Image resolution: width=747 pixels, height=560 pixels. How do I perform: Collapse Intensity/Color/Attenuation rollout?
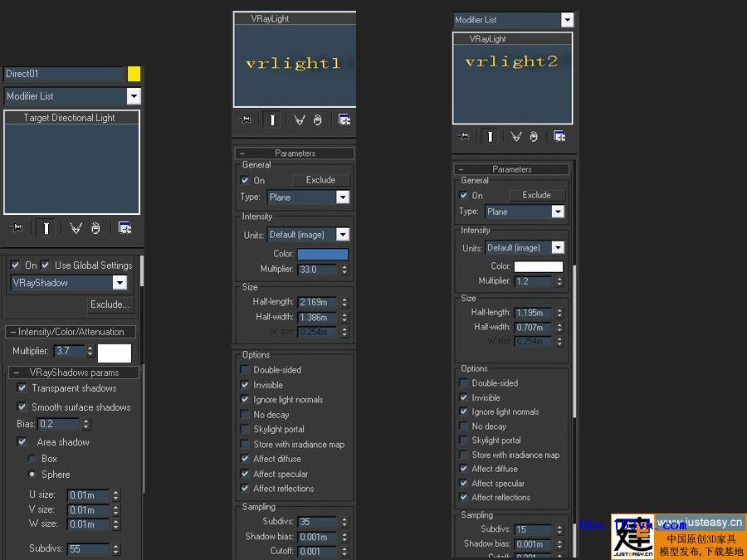click(71, 332)
